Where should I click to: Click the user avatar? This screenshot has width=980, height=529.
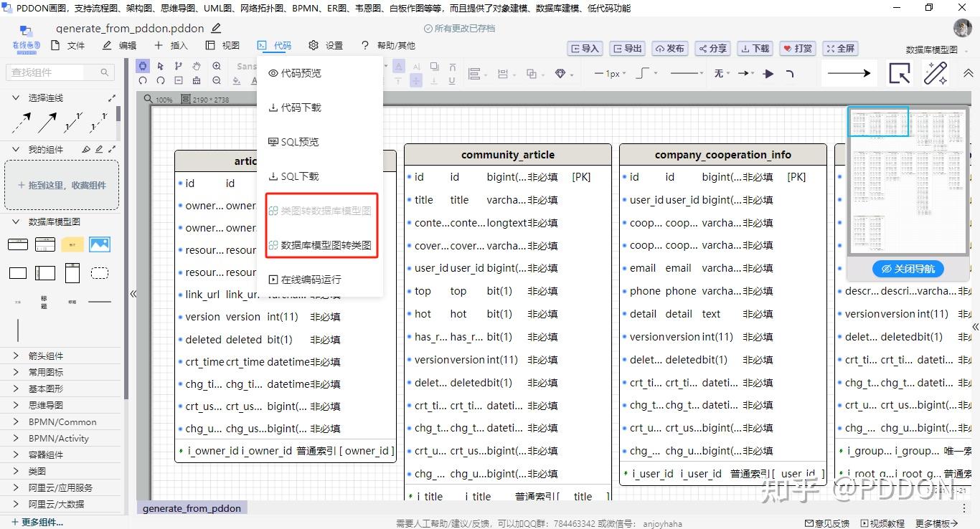[x=963, y=28]
